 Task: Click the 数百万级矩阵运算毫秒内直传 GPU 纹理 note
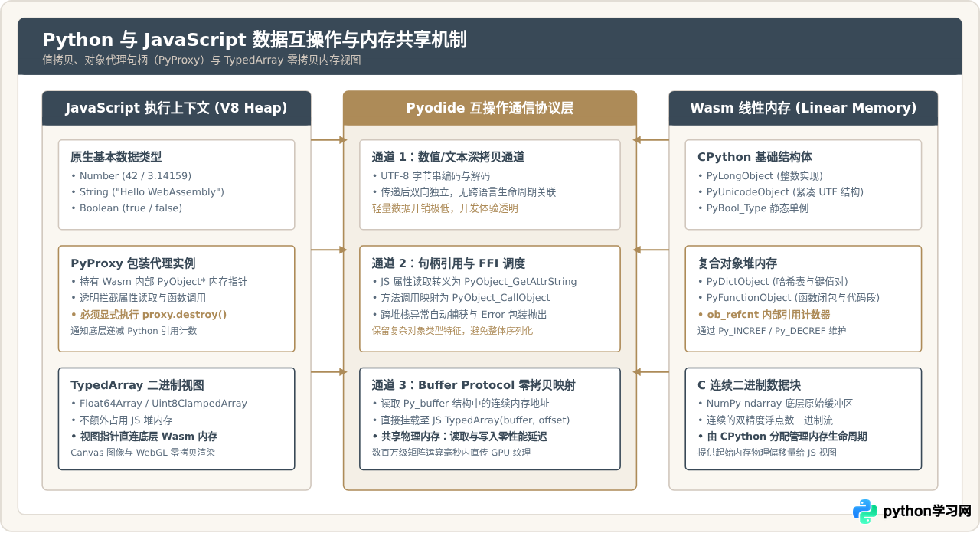(x=451, y=453)
